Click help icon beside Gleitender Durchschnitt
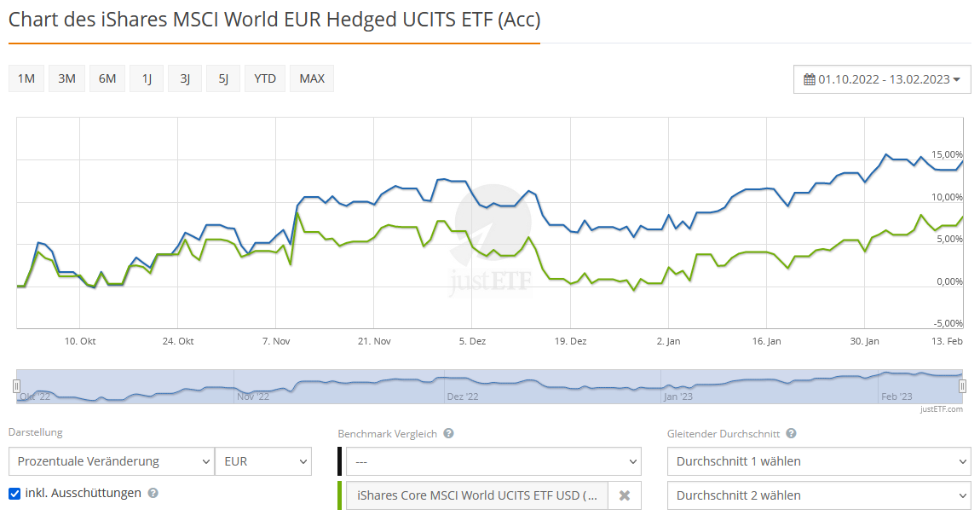Viewport: 980px width, 521px height. point(791,433)
